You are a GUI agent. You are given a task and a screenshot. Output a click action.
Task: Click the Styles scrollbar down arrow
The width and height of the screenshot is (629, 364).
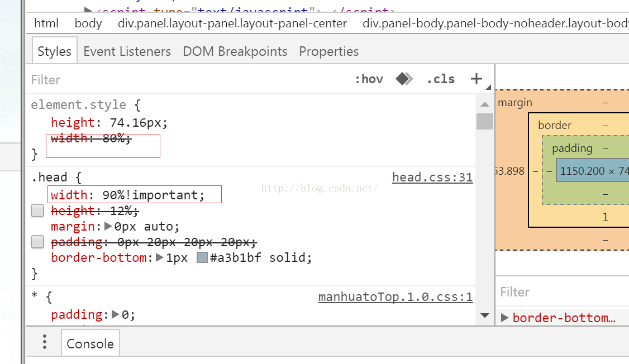[x=484, y=315]
